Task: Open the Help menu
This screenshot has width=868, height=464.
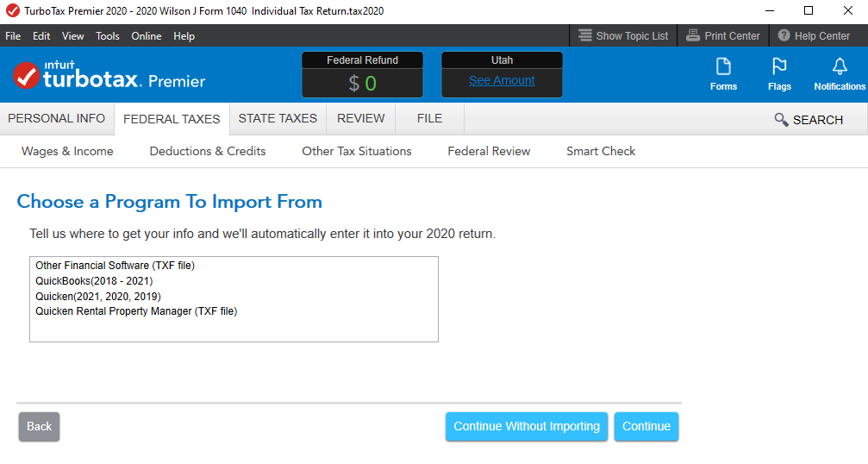Action: tap(184, 36)
